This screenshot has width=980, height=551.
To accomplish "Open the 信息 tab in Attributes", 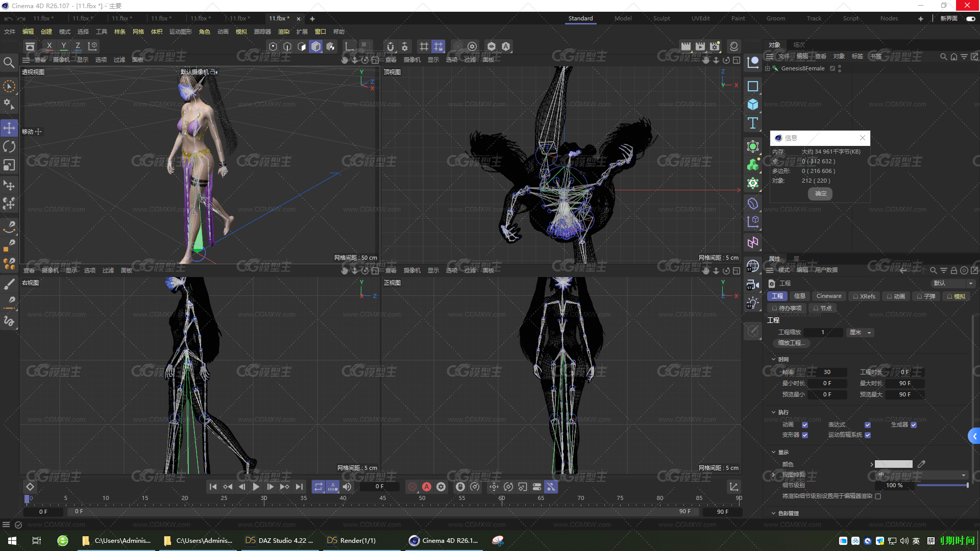I will tap(799, 296).
